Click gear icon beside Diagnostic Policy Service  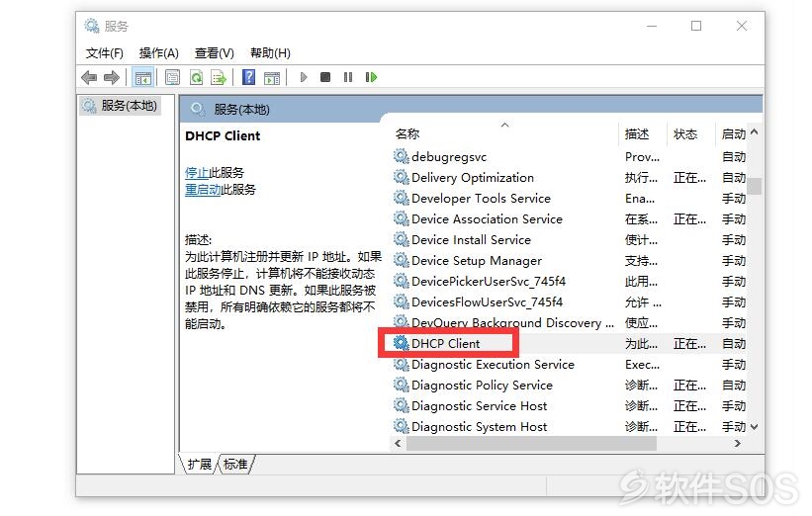(401, 385)
